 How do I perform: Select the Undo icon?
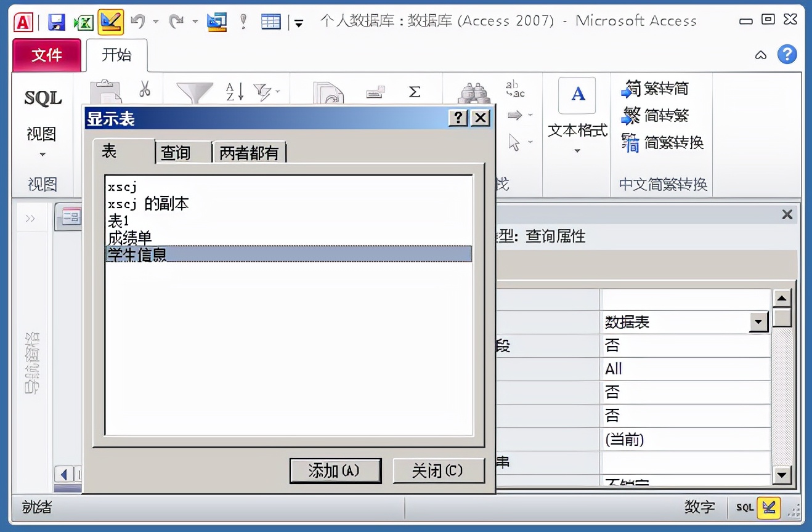(x=139, y=20)
